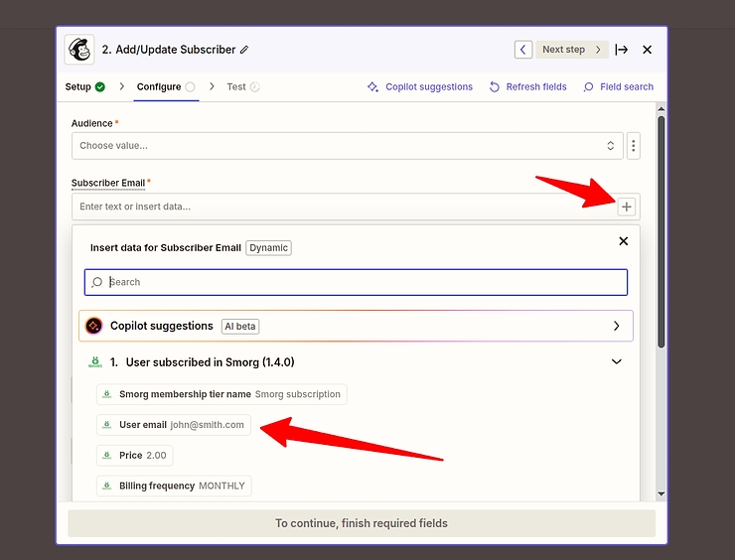Click Refresh fields
Screen dimensions: 735x560
pos(527,87)
